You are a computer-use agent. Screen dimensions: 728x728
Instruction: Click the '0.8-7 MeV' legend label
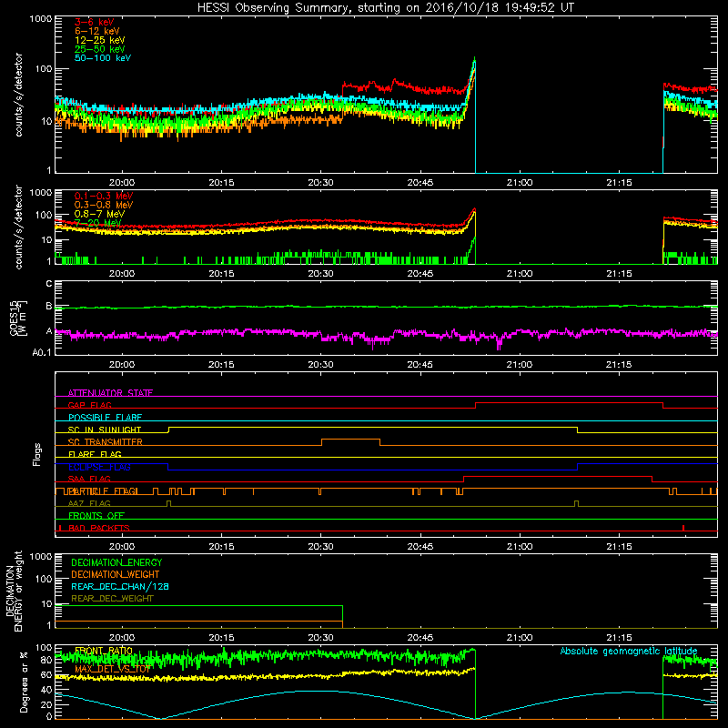coord(99,214)
